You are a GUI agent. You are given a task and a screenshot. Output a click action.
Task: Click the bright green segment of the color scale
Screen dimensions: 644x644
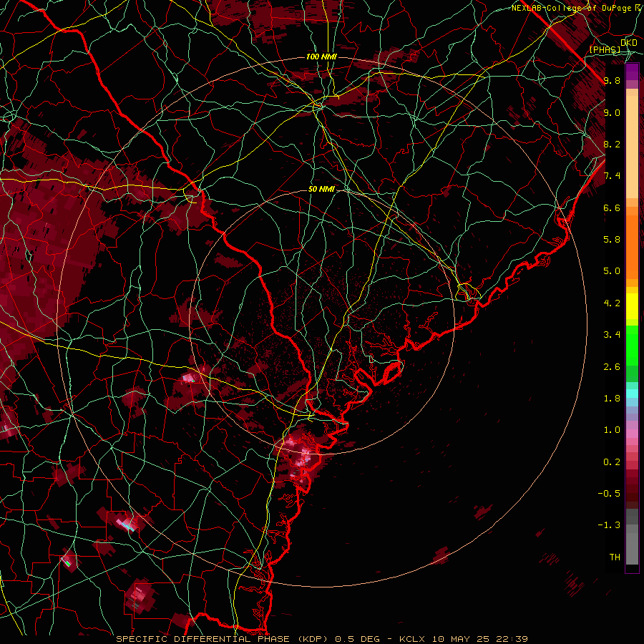click(x=632, y=345)
